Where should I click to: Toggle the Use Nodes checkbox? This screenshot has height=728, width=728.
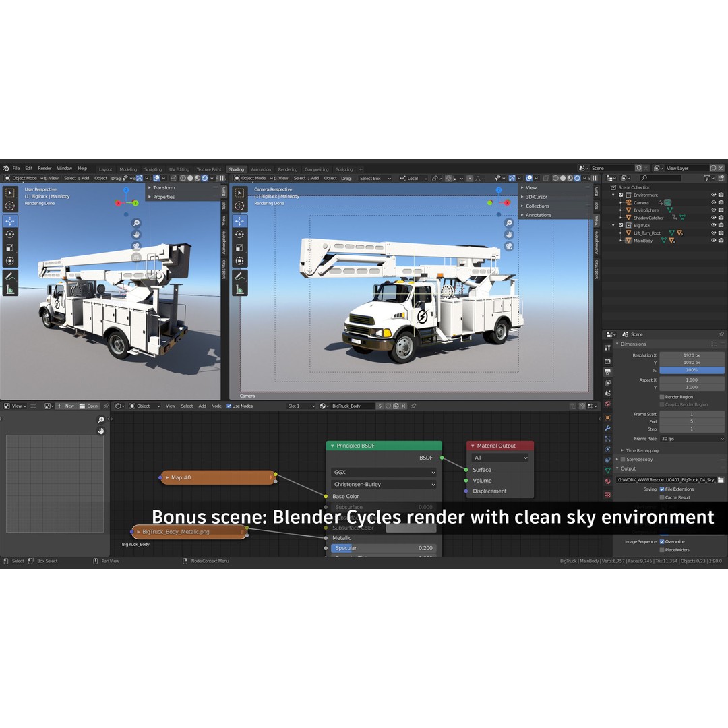[229, 406]
